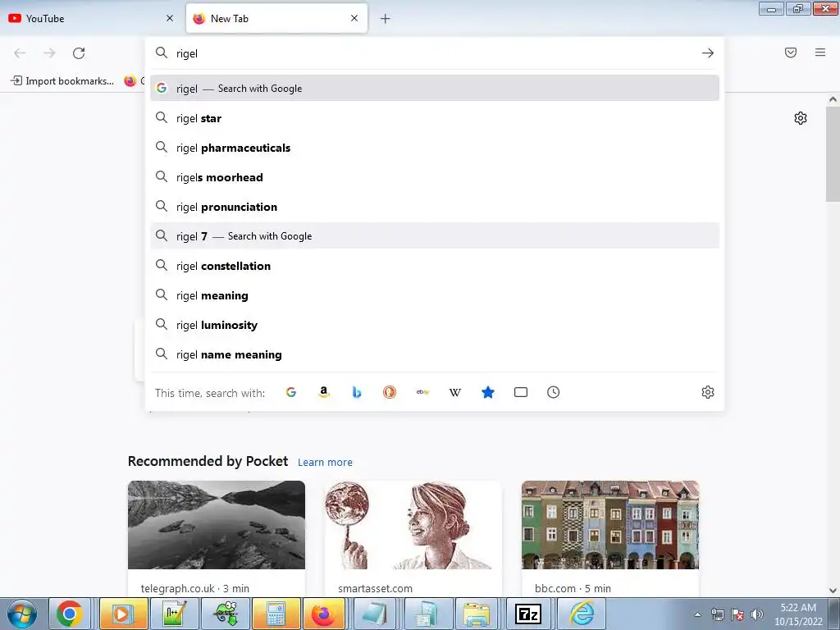The width and height of the screenshot is (840, 630).
Task: Open the Windows Start menu
Action: click(x=22, y=614)
